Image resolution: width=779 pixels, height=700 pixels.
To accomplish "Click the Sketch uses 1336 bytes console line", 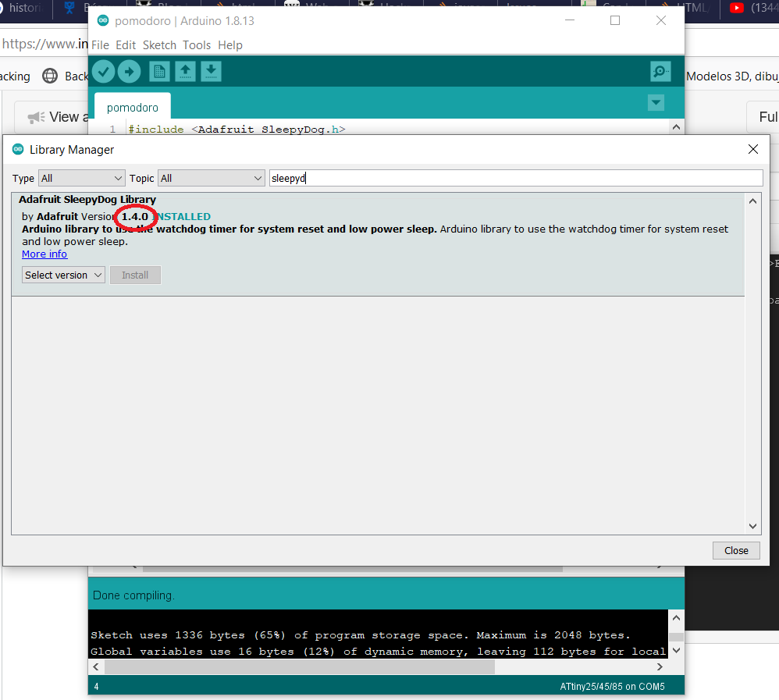I will pos(360,635).
